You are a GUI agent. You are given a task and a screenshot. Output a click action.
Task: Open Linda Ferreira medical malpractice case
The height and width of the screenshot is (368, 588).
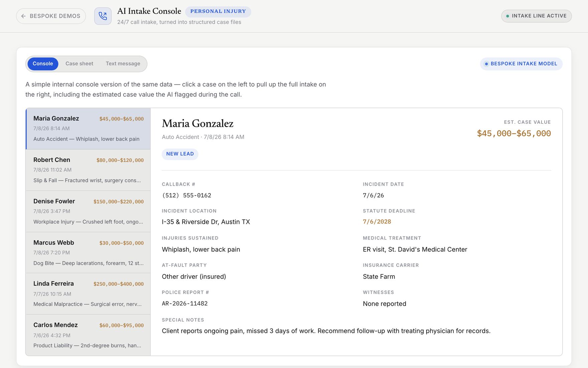pos(88,294)
